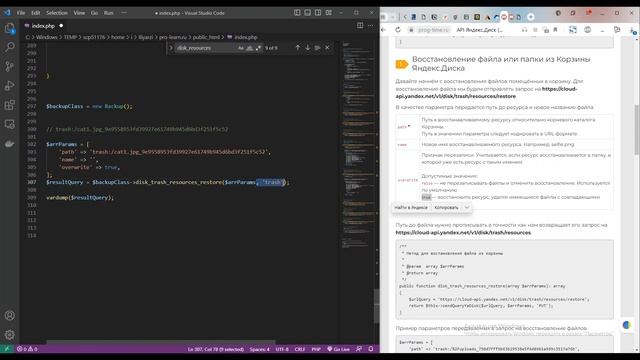Toggle Match Whole Word in the find widget
640x360 pixels.
tap(249, 48)
